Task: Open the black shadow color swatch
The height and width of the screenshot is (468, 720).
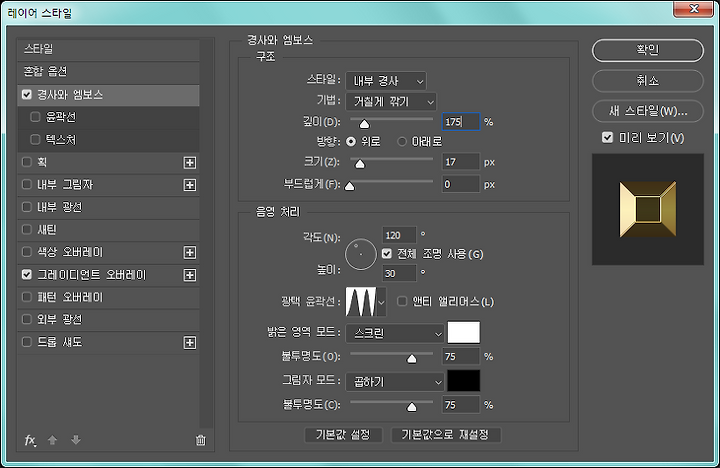Action: (x=464, y=381)
